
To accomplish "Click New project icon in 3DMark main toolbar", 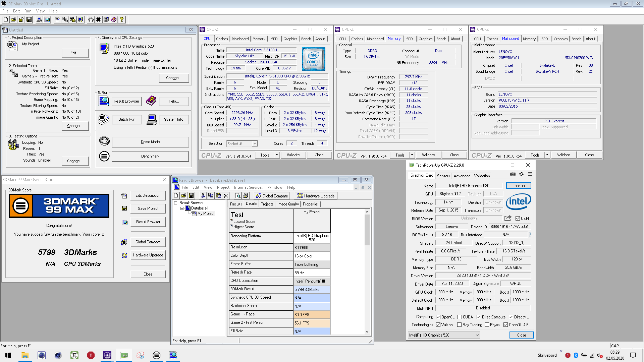I will pos(6,20).
